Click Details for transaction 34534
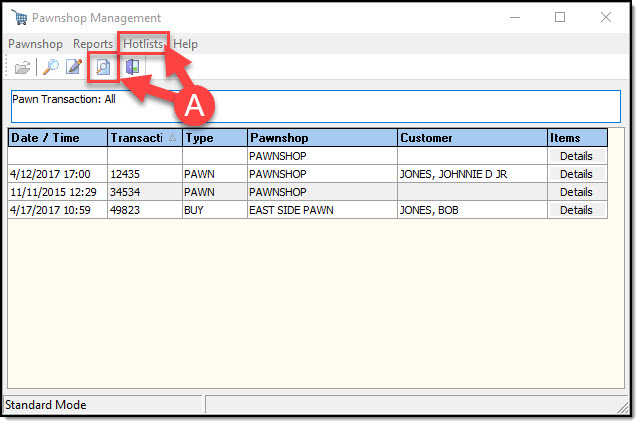640x425 pixels. pyautogui.click(x=576, y=192)
